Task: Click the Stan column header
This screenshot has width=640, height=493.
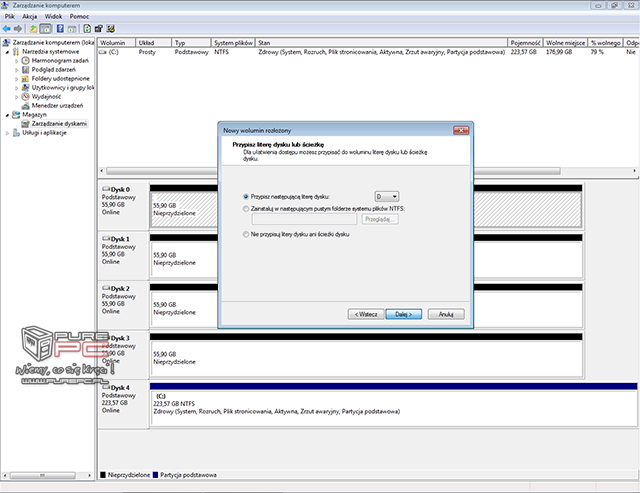Action: click(382, 42)
